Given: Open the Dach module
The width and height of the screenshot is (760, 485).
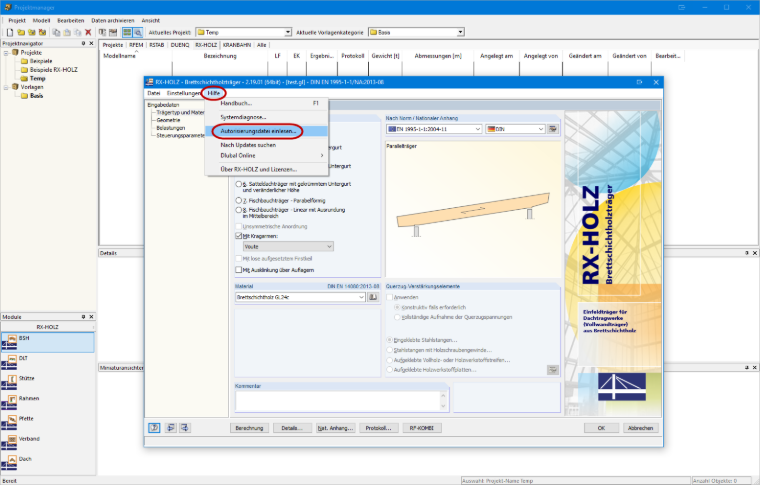Looking at the screenshot, I should (x=10, y=463).
